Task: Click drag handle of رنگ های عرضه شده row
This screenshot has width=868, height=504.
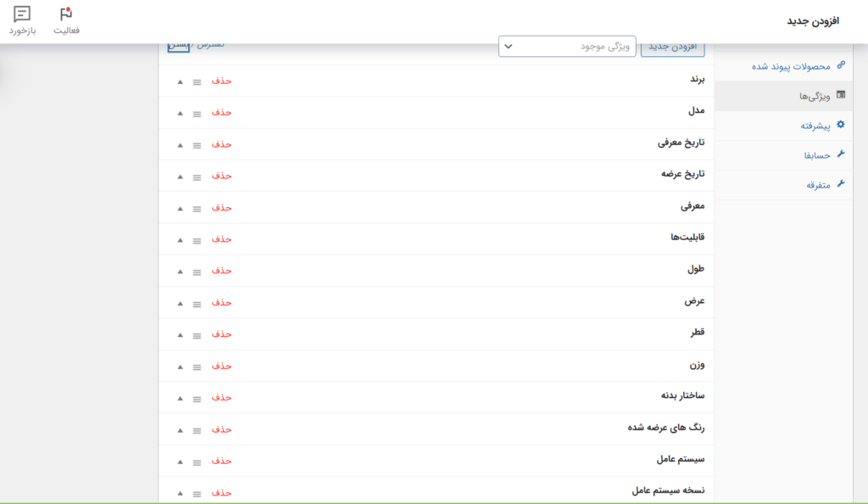Action: [x=197, y=430]
